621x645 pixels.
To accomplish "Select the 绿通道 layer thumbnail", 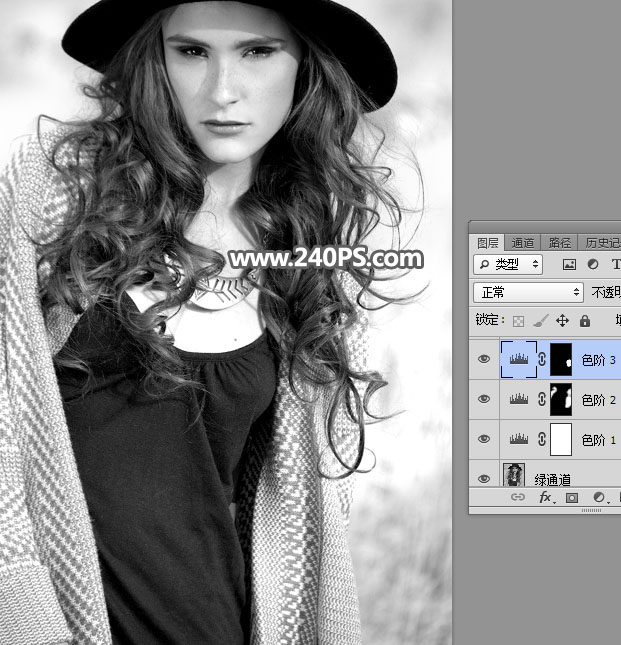I will click(514, 475).
